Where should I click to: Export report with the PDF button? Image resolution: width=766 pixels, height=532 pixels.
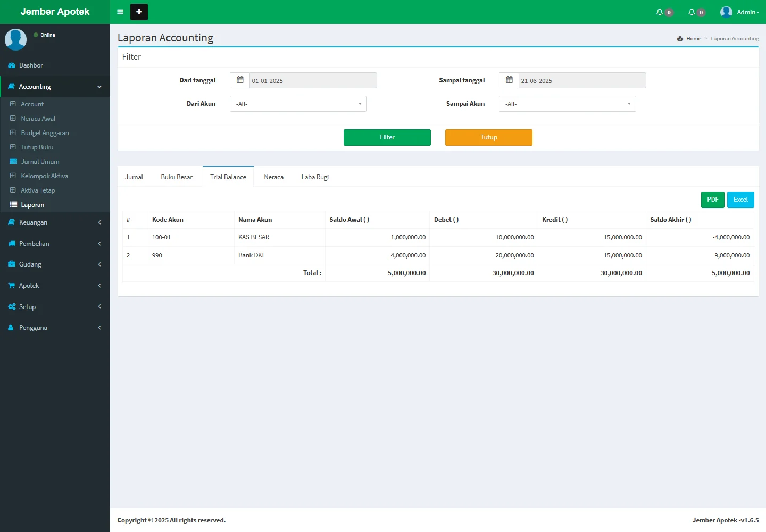pyautogui.click(x=712, y=199)
